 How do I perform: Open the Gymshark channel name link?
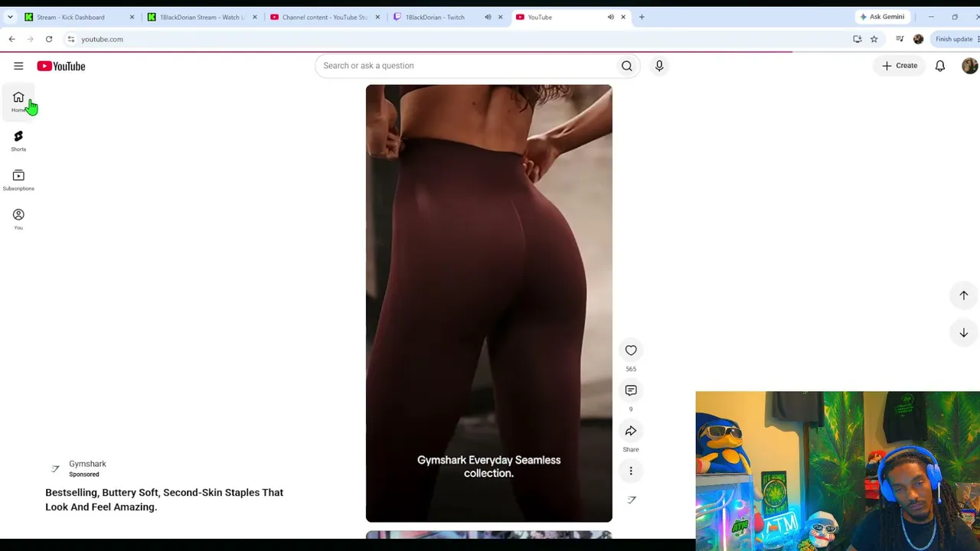tap(87, 464)
